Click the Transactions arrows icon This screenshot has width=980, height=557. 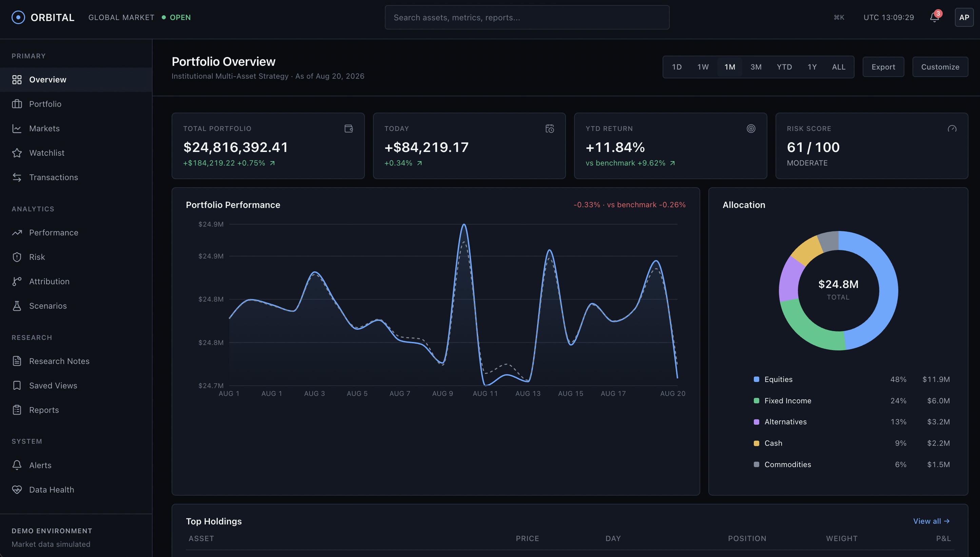click(17, 177)
